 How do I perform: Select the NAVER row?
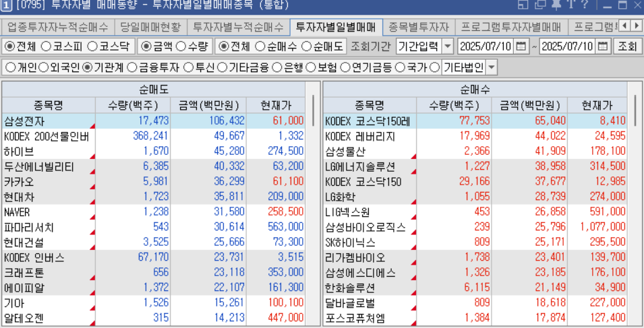(x=154, y=212)
